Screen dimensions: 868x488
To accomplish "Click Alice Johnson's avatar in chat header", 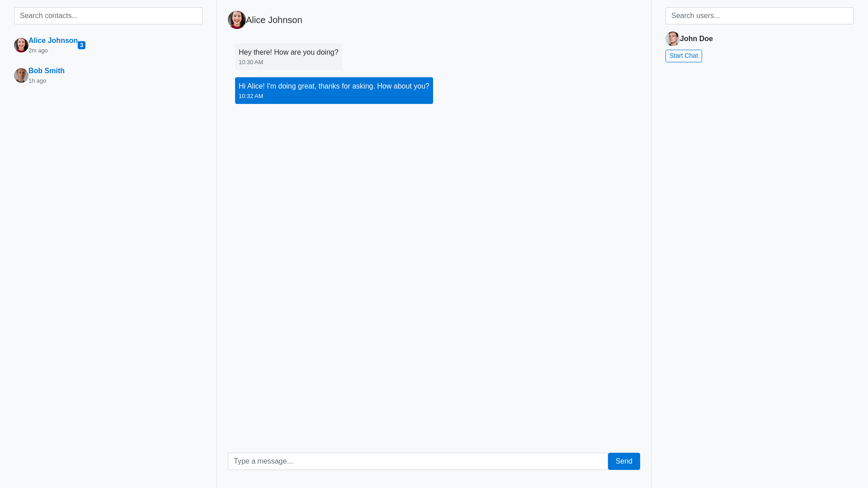I will click(x=237, y=20).
